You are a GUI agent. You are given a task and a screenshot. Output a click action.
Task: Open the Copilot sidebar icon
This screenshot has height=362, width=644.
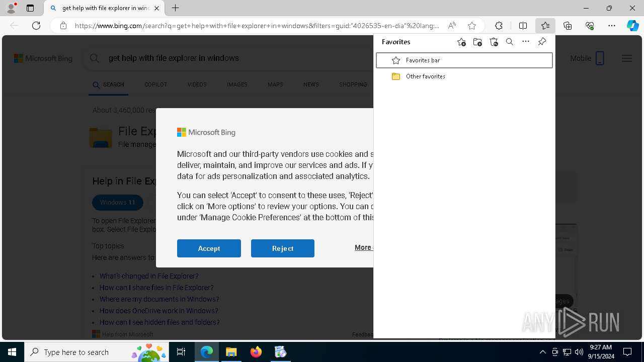pyautogui.click(x=632, y=26)
